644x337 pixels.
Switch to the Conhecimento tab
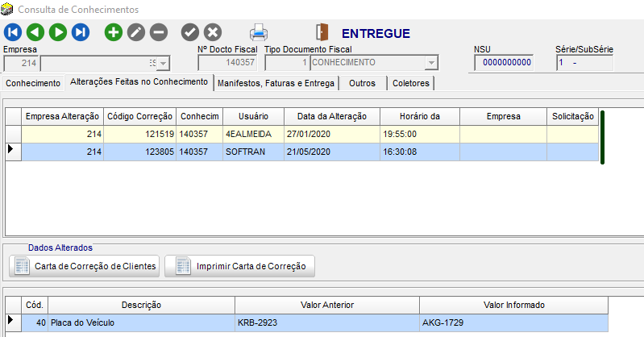tap(33, 83)
